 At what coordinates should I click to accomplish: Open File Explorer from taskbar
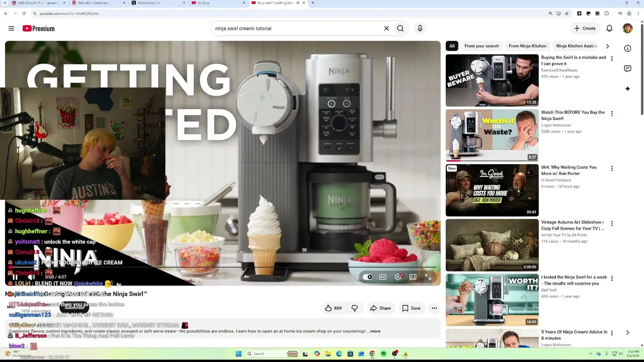pyautogui.click(x=328, y=354)
